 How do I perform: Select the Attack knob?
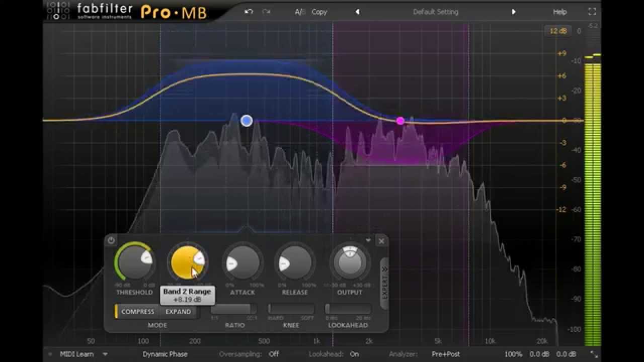pyautogui.click(x=242, y=261)
